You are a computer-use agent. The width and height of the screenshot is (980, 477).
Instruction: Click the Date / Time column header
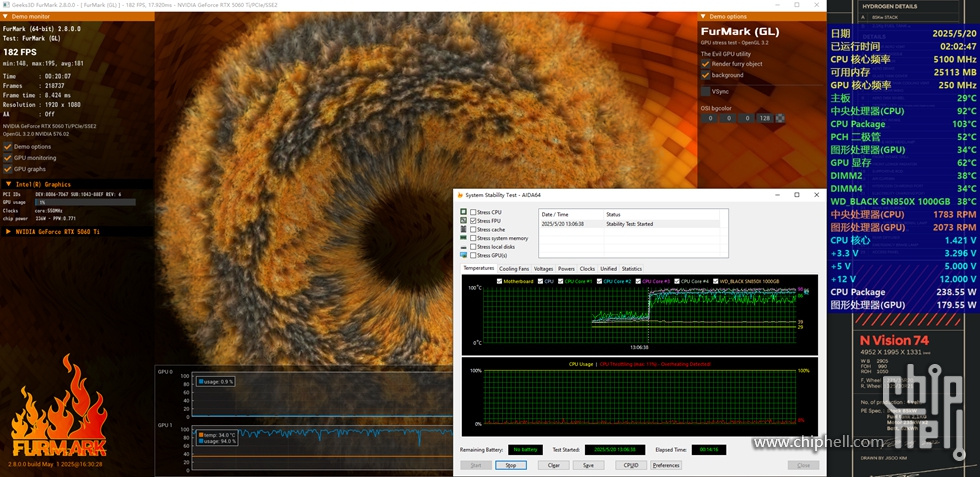click(571, 214)
